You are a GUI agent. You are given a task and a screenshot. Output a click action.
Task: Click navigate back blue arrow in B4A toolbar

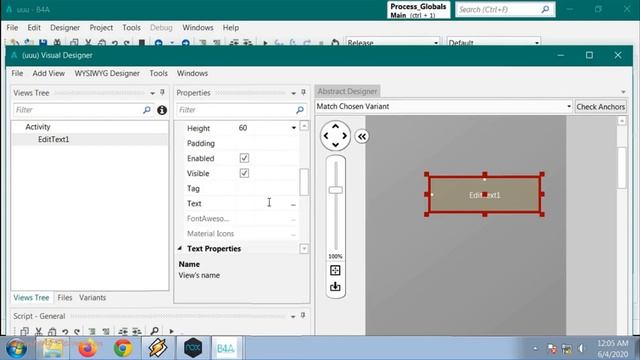coord(159,43)
